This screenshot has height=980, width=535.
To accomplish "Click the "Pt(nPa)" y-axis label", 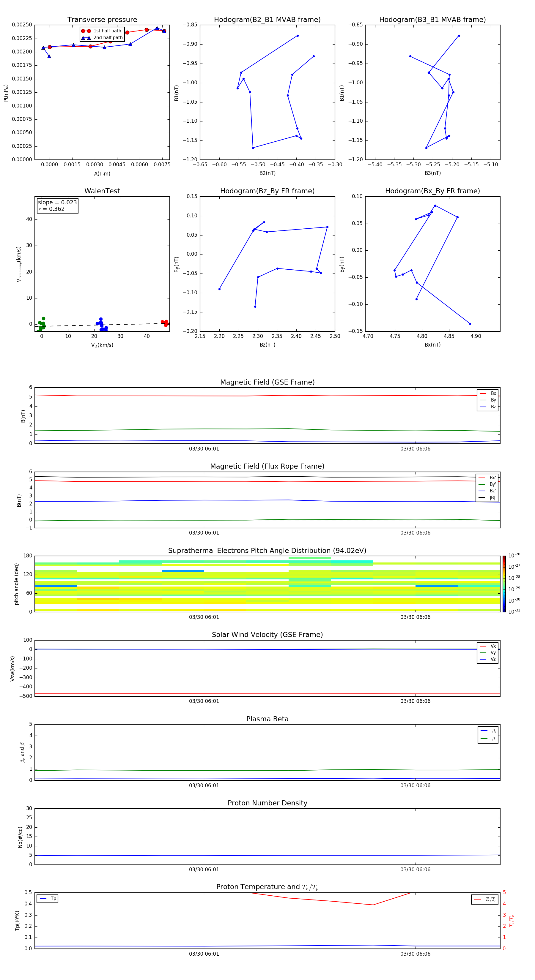I will tap(6, 93).
